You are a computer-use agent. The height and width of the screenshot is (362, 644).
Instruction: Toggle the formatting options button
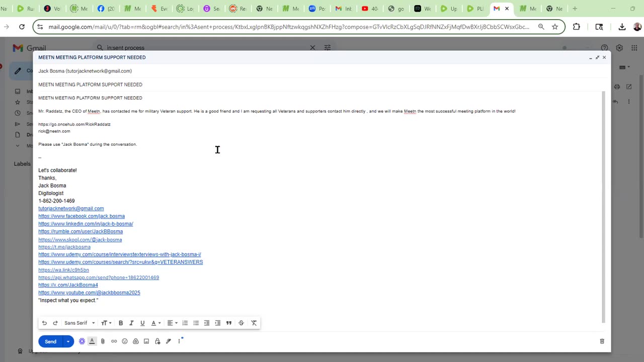92,341
